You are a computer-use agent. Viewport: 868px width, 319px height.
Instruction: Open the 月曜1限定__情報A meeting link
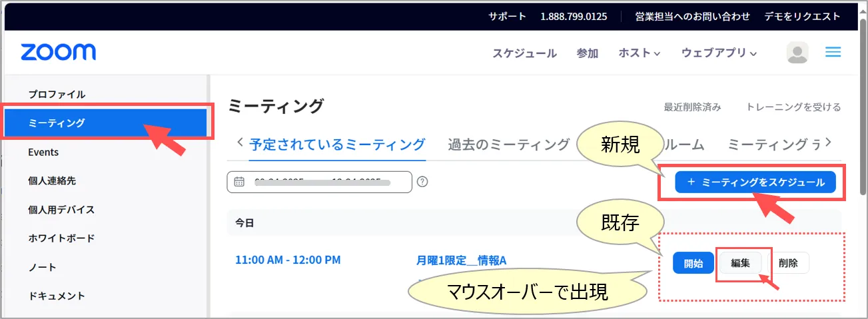click(x=461, y=260)
